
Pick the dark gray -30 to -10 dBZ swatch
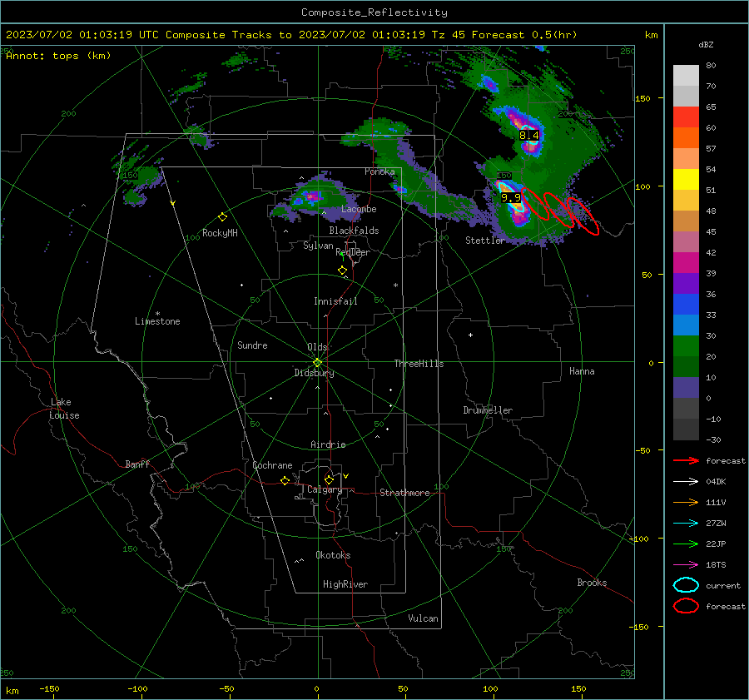tap(686, 429)
